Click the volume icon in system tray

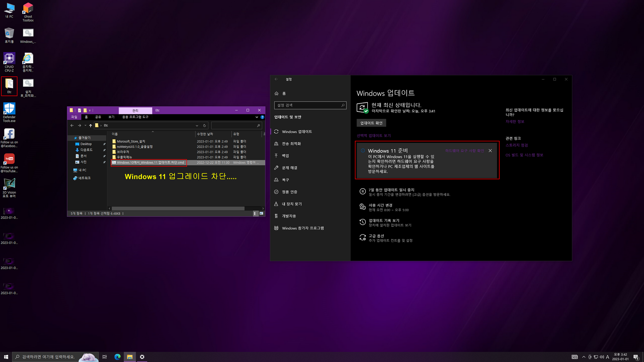[x=601, y=357]
